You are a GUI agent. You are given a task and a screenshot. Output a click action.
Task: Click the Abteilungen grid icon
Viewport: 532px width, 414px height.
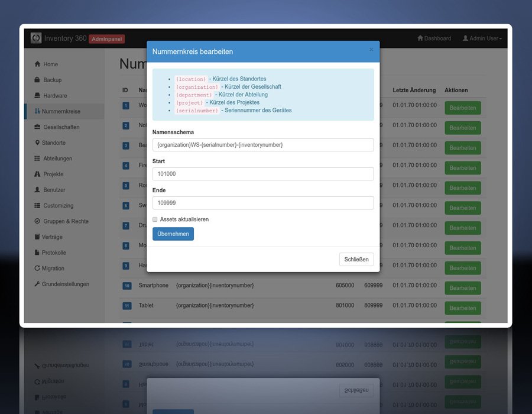click(x=37, y=158)
